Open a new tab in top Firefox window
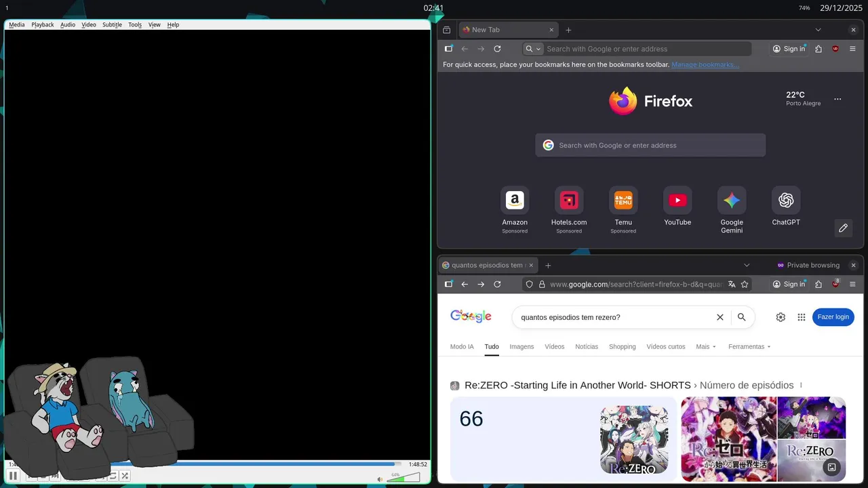Image resolution: width=868 pixels, height=488 pixels. tap(568, 30)
